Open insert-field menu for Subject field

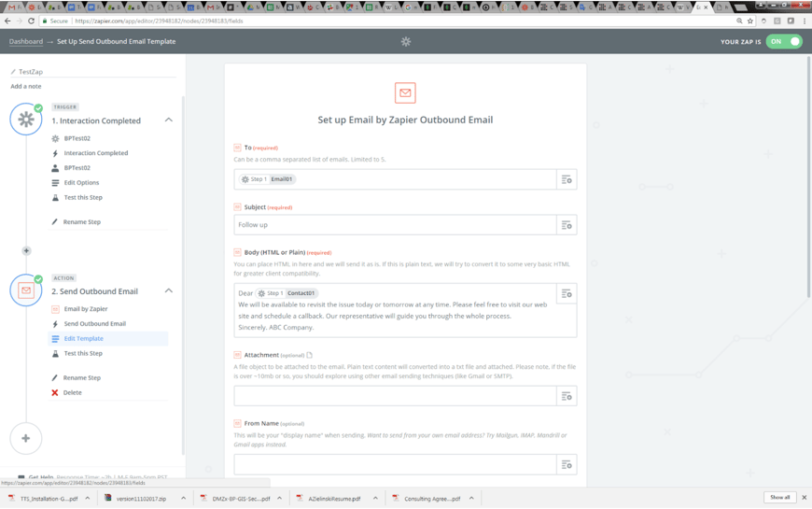coord(567,225)
